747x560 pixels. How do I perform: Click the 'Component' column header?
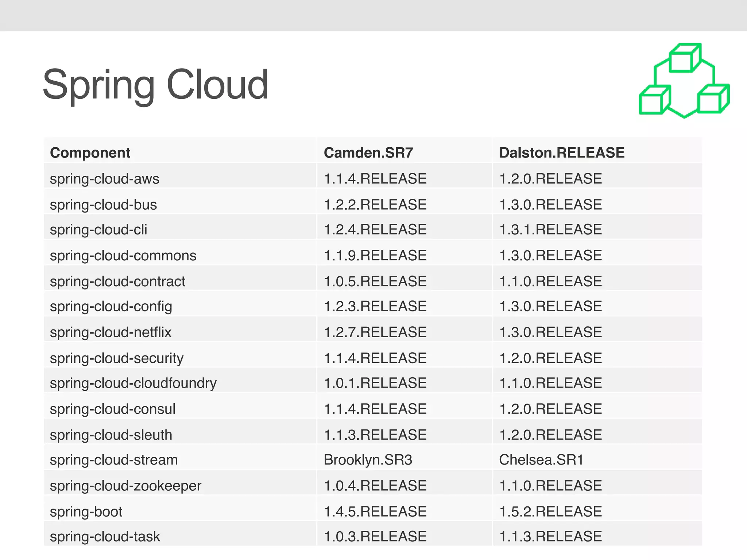point(90,153)
